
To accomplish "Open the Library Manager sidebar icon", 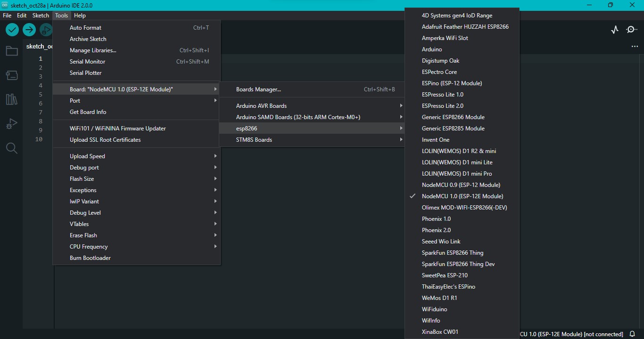I will (x=11, y=99).
